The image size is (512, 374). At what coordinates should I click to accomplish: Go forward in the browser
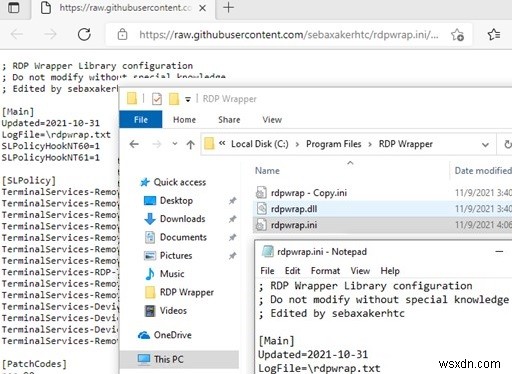[x=50, y=34]
